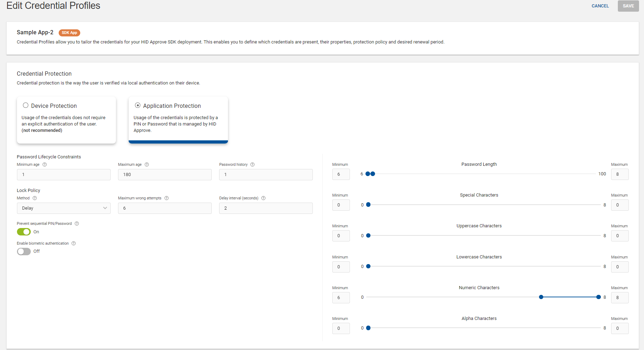
Task: Select the Device Protection radio button
Action: click(25, 105)
